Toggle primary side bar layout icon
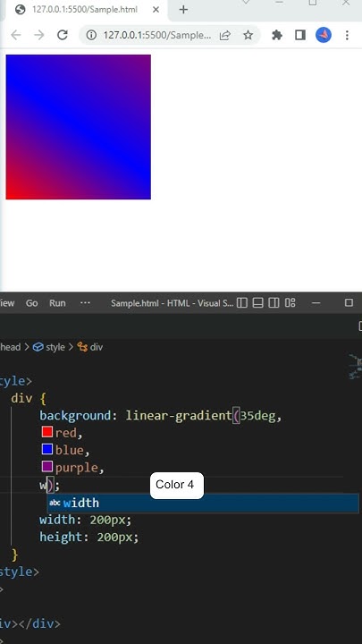362x644 pixels. (242, 303)
